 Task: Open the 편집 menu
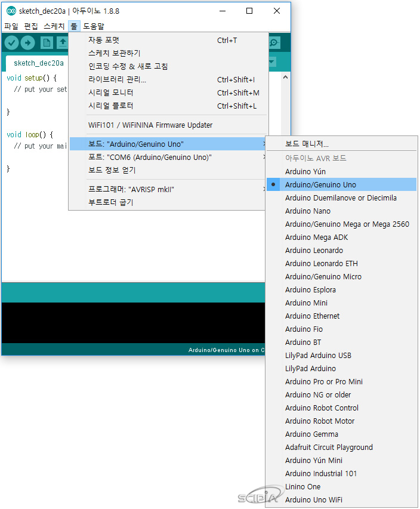pos(31,26)
